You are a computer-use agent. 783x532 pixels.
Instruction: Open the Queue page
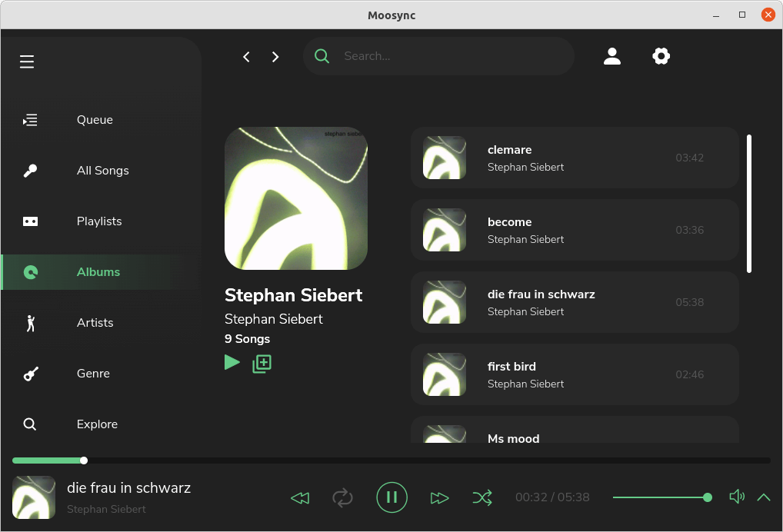pos(95,120)
